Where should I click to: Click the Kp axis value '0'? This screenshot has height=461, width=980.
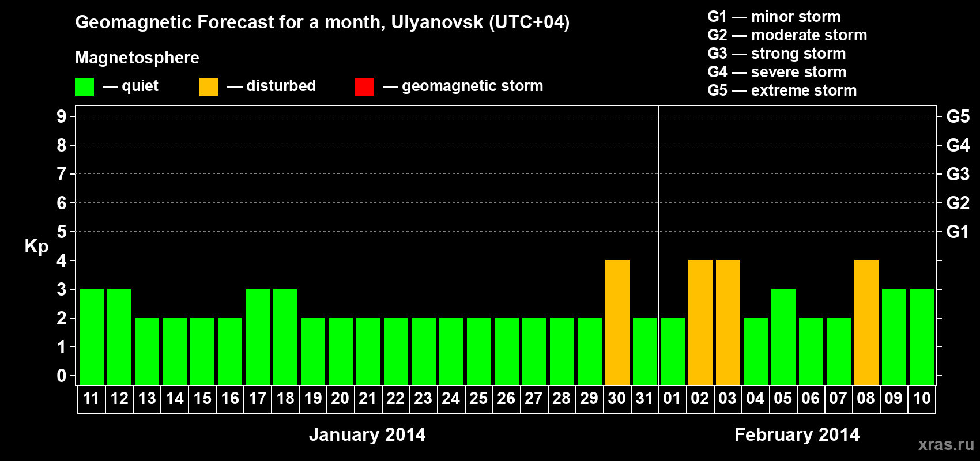click(x=62, y=376)
